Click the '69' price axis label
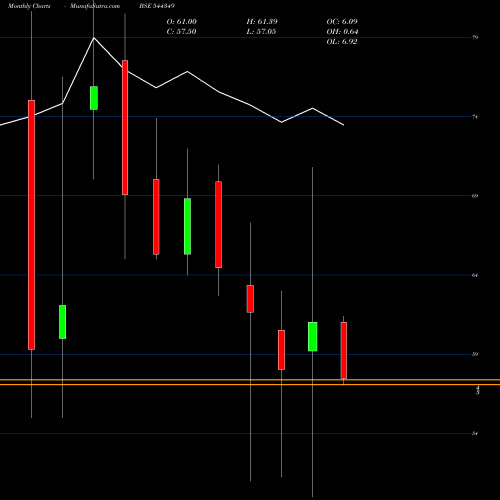 tap(475, 196)
